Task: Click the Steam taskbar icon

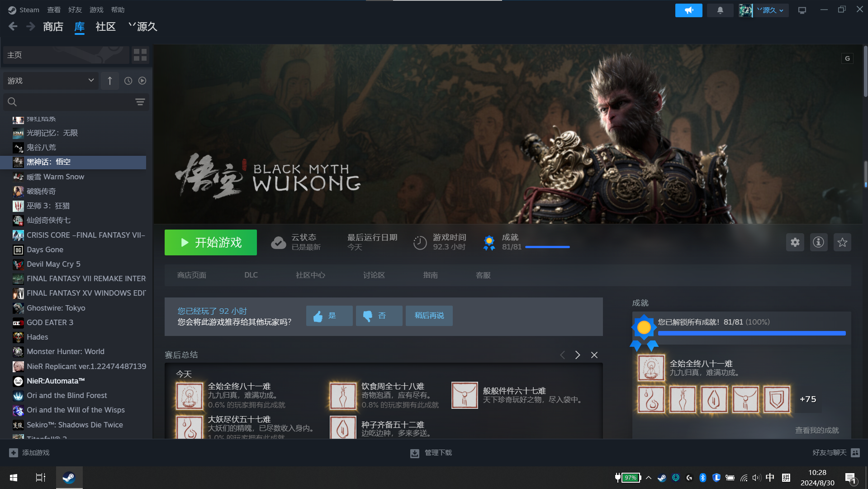Action: 69,478
